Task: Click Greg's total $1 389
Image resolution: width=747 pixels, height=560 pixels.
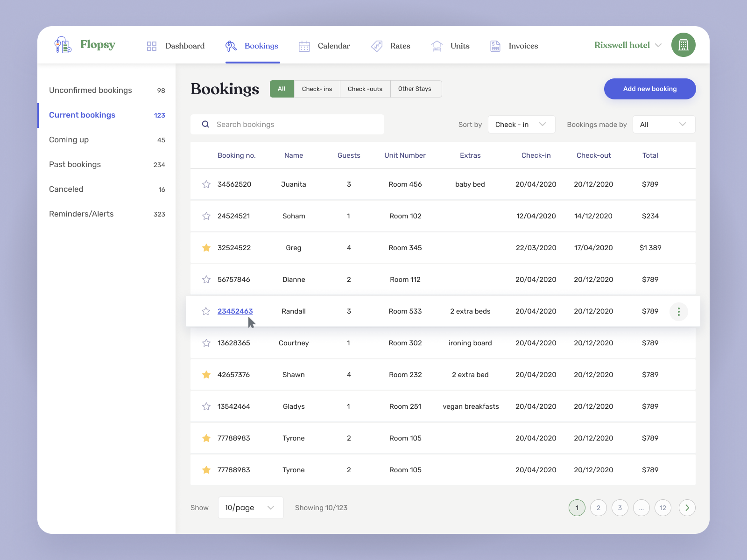Action: tap(650, 248)
